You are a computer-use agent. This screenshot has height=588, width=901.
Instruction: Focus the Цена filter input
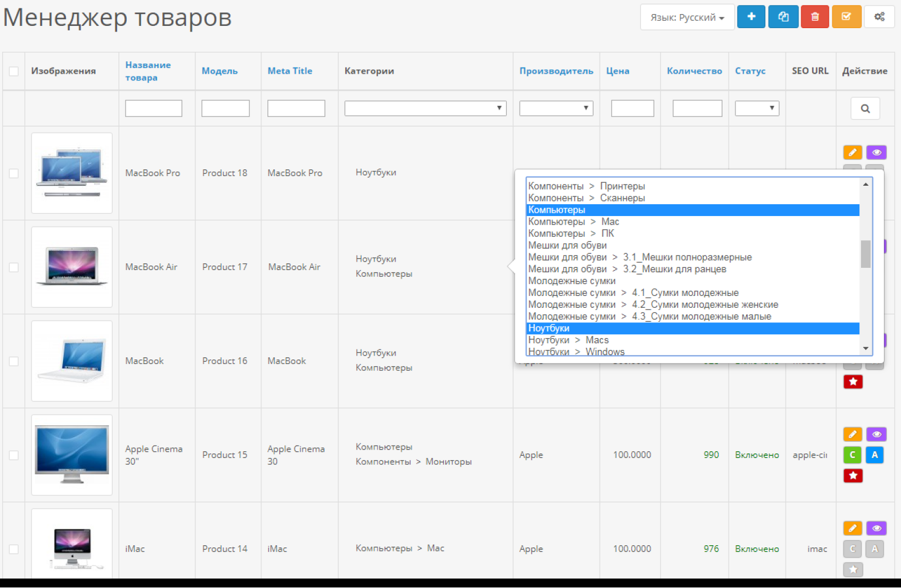632,108
